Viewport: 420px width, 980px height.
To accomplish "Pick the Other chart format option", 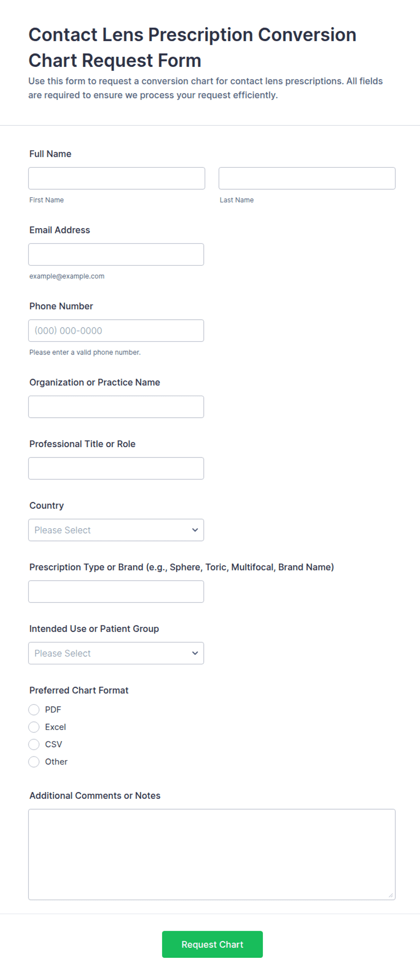I will tap(34, 762).
